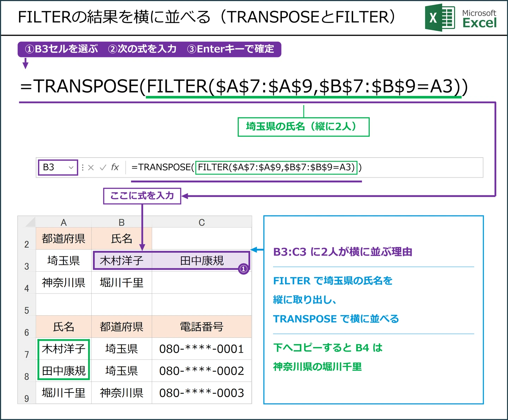Select row 9 by its row header

point(27,393)
